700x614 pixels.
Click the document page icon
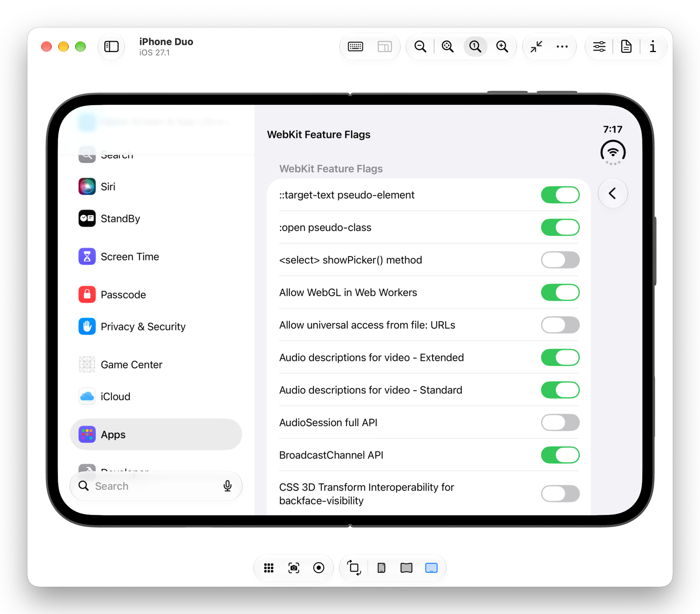pyautogui.click(x=626, y=46)
